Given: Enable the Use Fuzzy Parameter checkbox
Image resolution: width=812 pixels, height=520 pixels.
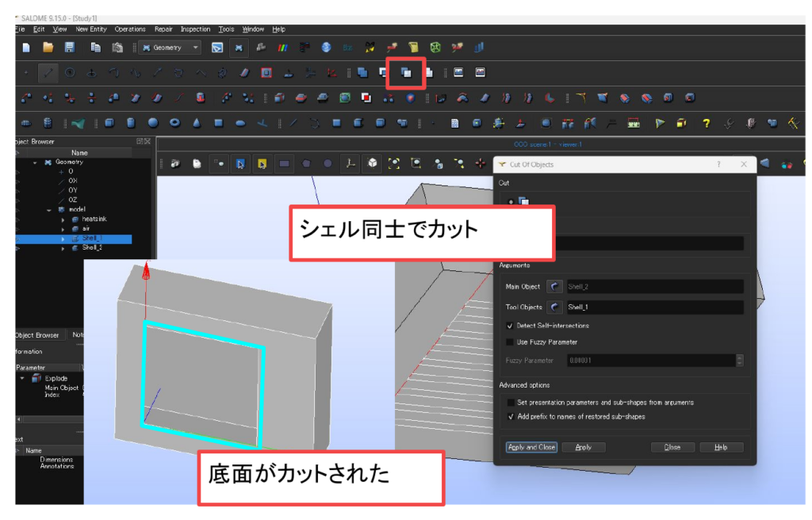Looking at the screenshot, I should (x=511, y=342).
